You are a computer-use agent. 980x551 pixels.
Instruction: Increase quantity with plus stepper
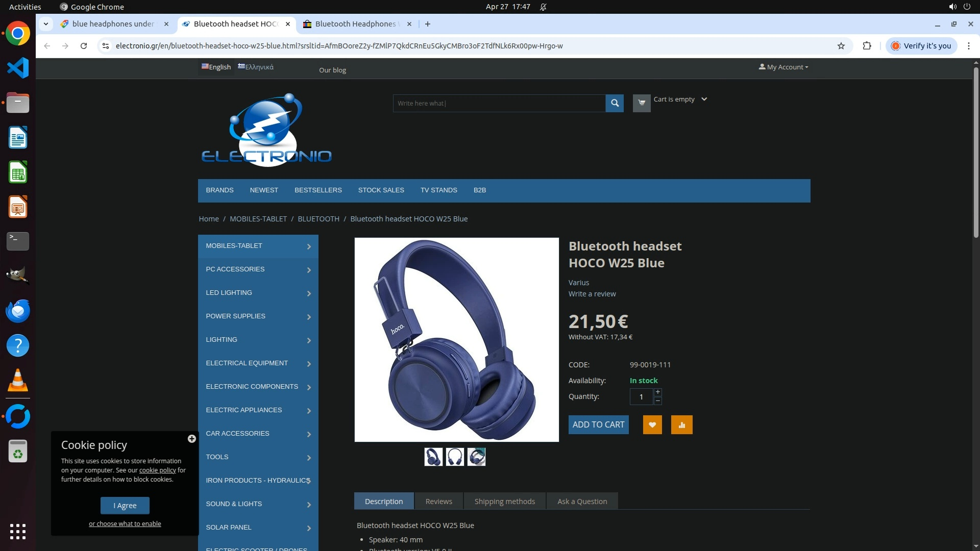coord(658,392)
